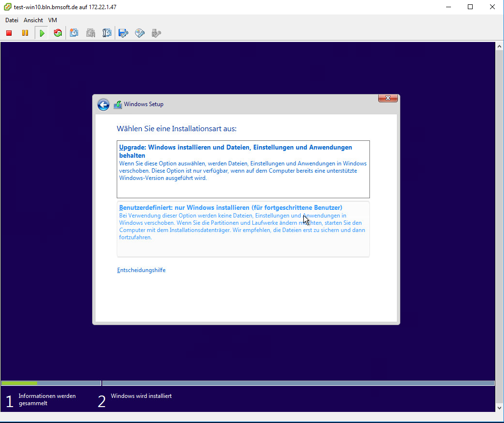
Task: Stop the VM with the red power-off button
Action: click(9, 33)
